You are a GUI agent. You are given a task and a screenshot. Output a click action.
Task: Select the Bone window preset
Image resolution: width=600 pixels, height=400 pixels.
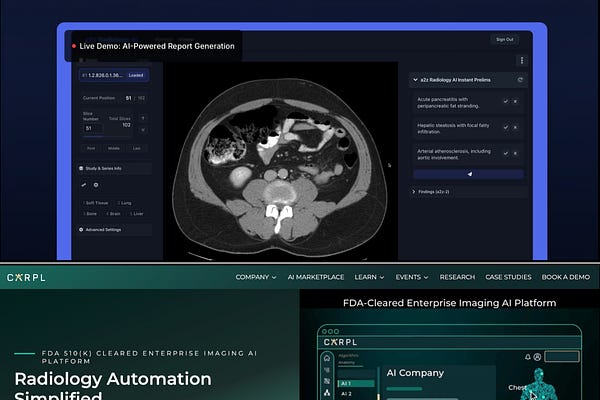coord(90,214)
